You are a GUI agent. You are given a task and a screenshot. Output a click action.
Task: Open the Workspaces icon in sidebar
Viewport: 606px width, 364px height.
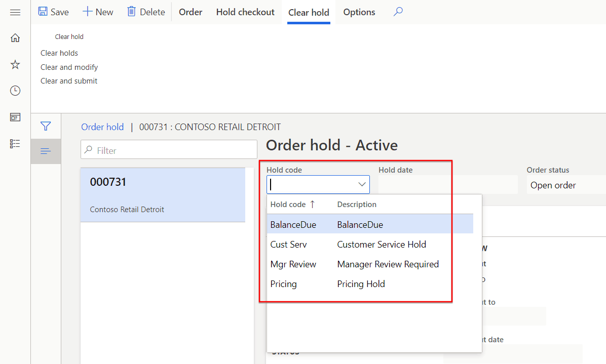tap(15, 117)
